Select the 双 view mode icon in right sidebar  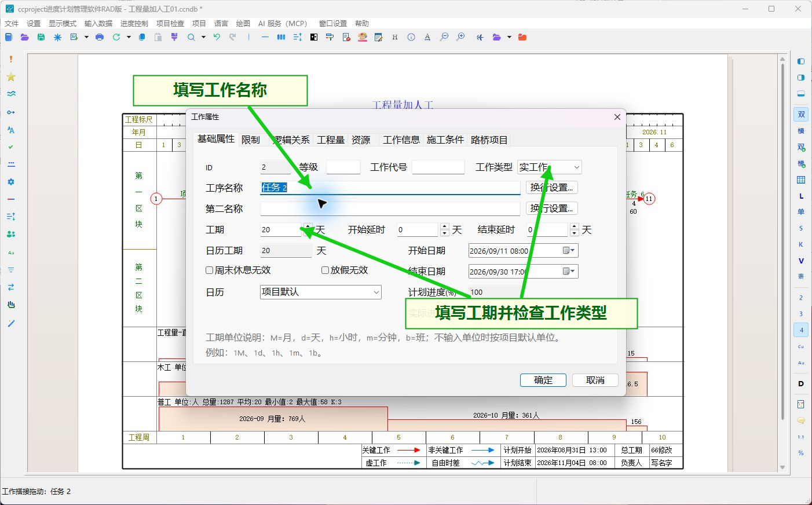pyautogui.click(x=801, y=115)
